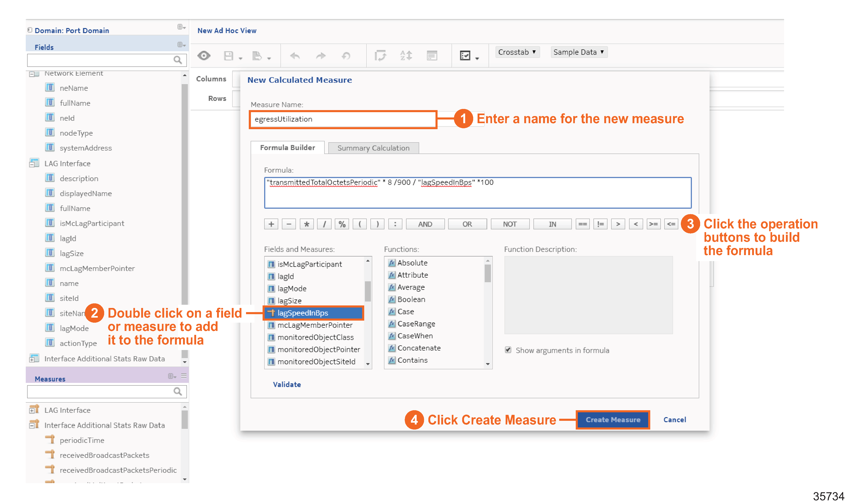Viewport: 845px width, 504px height.
Task: Click the eye display mode icon
Action: click(x=204, y=55)
